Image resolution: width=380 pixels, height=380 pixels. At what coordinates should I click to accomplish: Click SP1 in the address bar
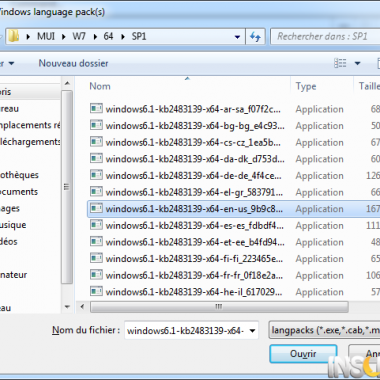point(139,36)
